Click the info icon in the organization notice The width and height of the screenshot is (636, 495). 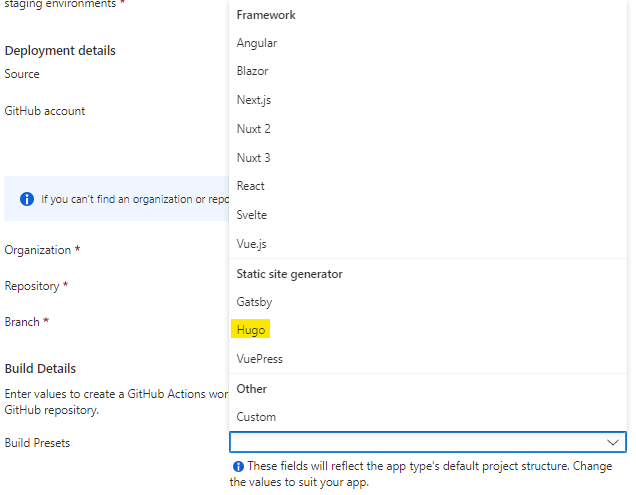click(27, 199)
